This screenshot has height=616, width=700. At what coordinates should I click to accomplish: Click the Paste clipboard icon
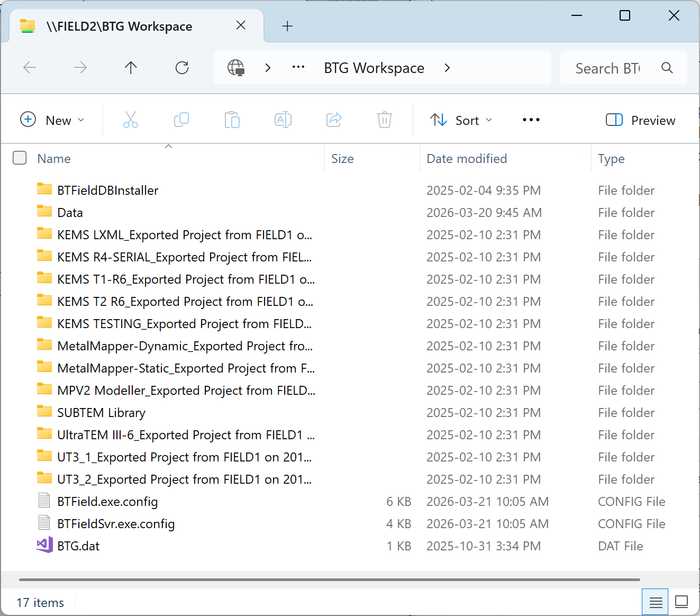click(x=232, y=120)
